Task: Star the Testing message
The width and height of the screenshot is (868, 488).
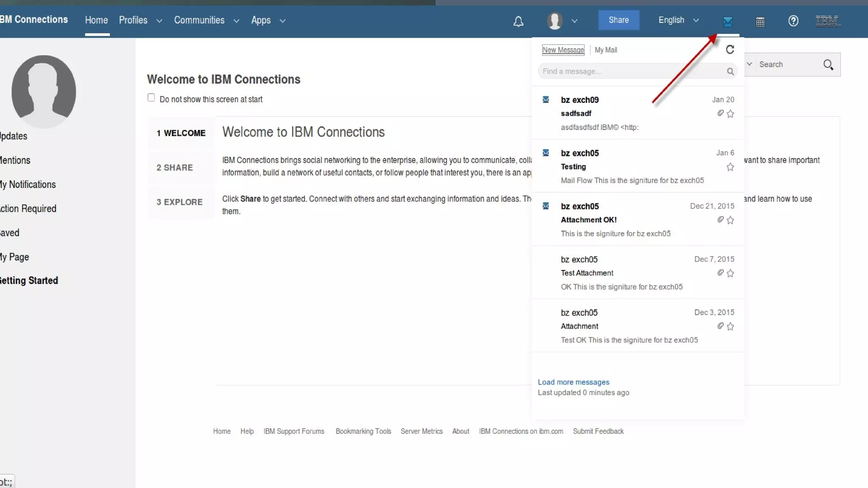Action: [730, 167]
